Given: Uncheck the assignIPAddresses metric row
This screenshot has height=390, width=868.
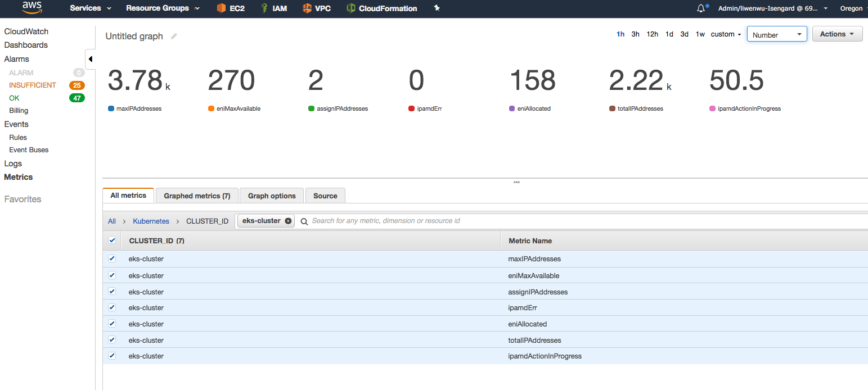Looking at the screenshot, I should click(x=112, y=291).
